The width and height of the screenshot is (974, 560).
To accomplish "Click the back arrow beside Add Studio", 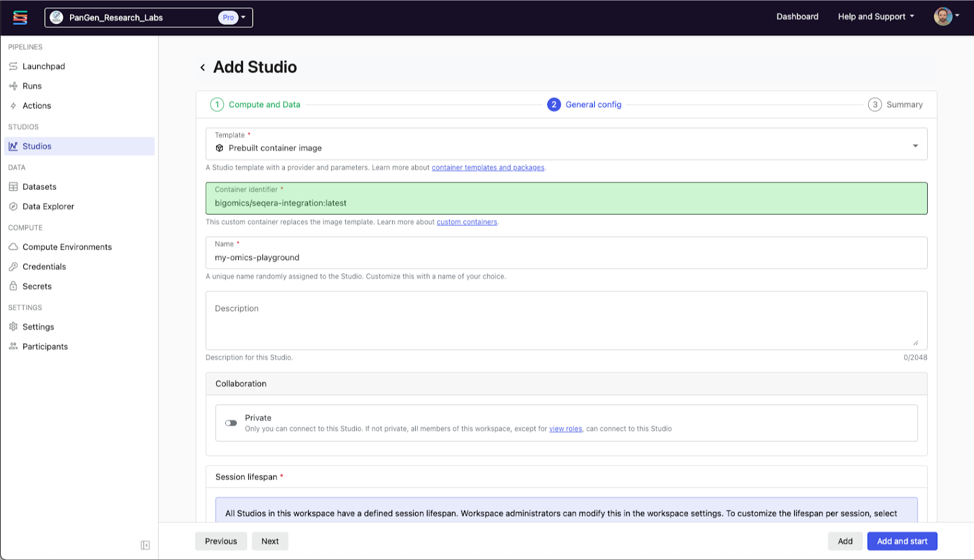I will click(203, 68).
